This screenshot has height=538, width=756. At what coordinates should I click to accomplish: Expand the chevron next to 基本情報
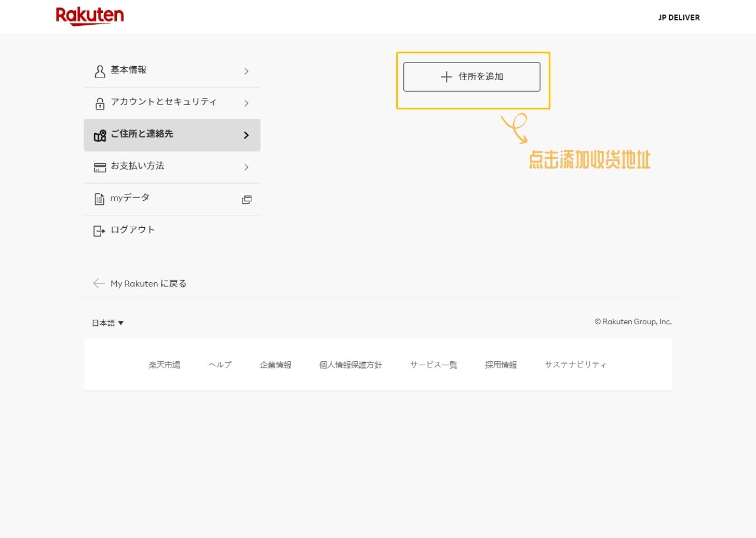pos(247,71)
